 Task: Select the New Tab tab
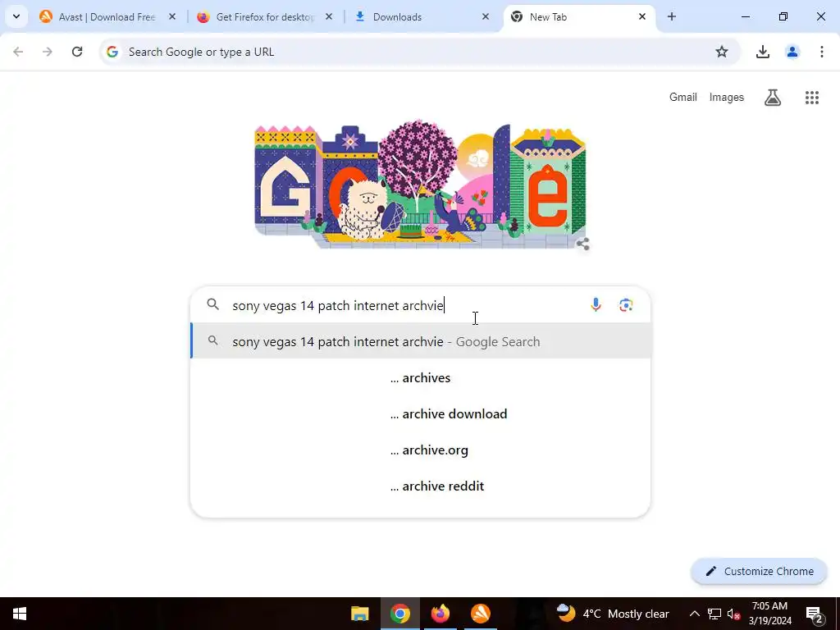(578, 17)
